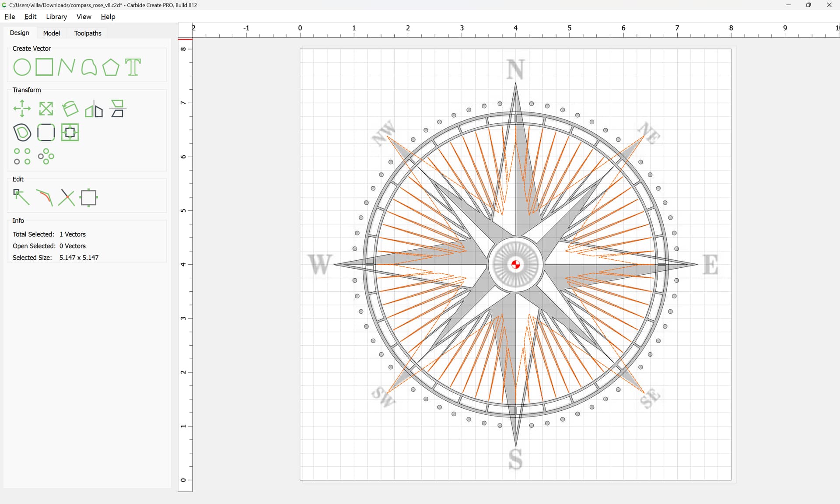
Task: Select the Rectangle vector tool
Action: [x=44, y=67]
